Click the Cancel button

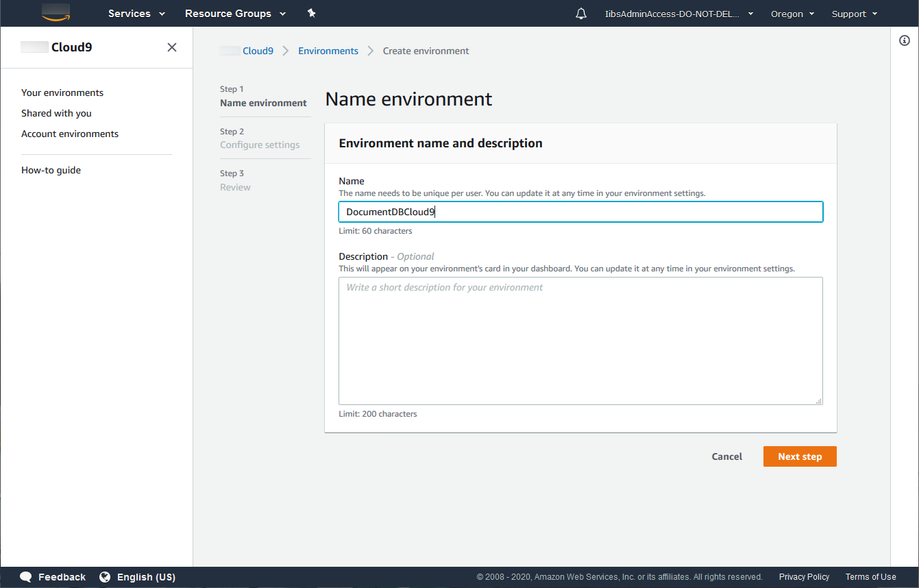tap(726, 456)
